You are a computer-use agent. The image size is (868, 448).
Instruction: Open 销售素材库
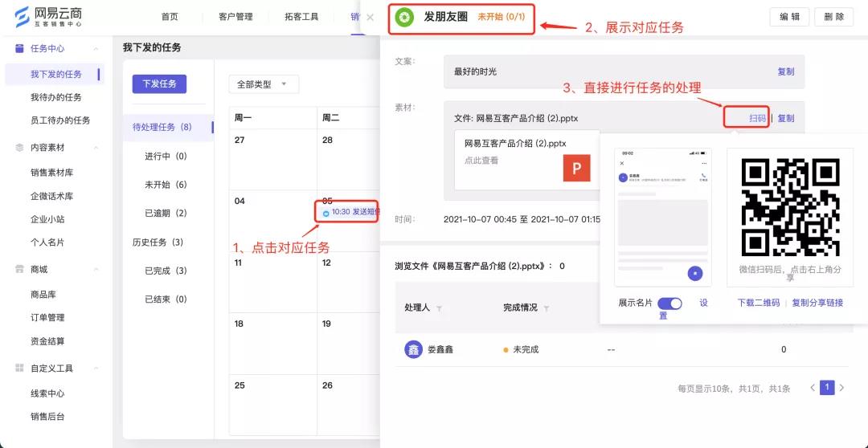[52, 173]
